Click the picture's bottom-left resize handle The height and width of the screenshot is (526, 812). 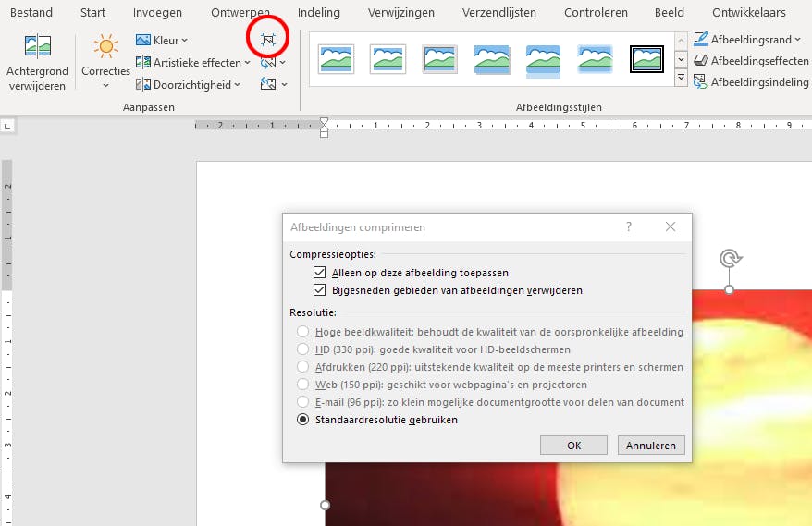coord(326,505)
